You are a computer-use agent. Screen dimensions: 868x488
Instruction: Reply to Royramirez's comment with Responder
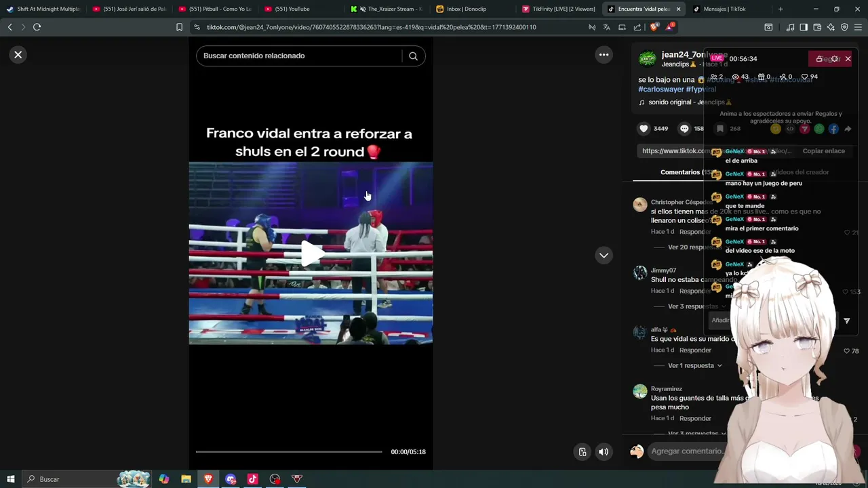(x=695, y=418)
